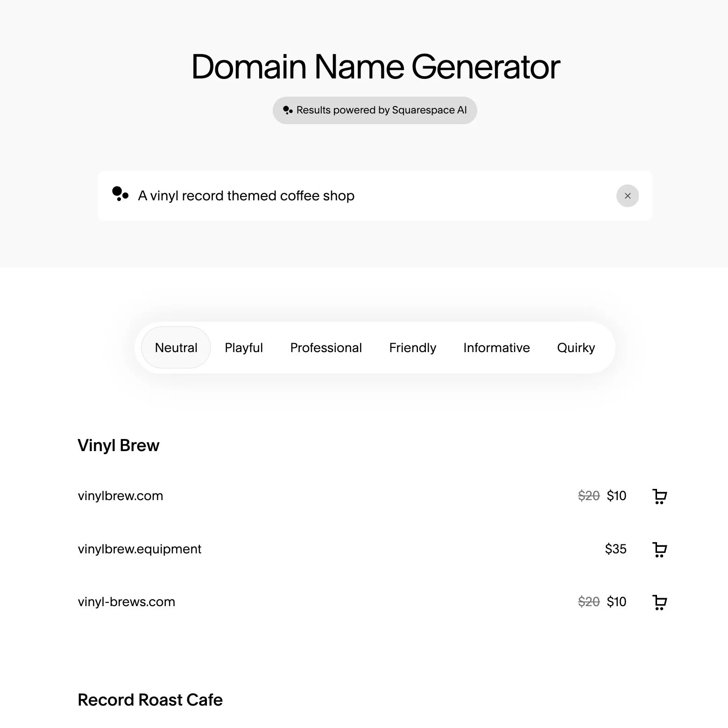Click the $10 price beside vinyl-brews.com
This screenshot has height=728, width=728.
616,602
